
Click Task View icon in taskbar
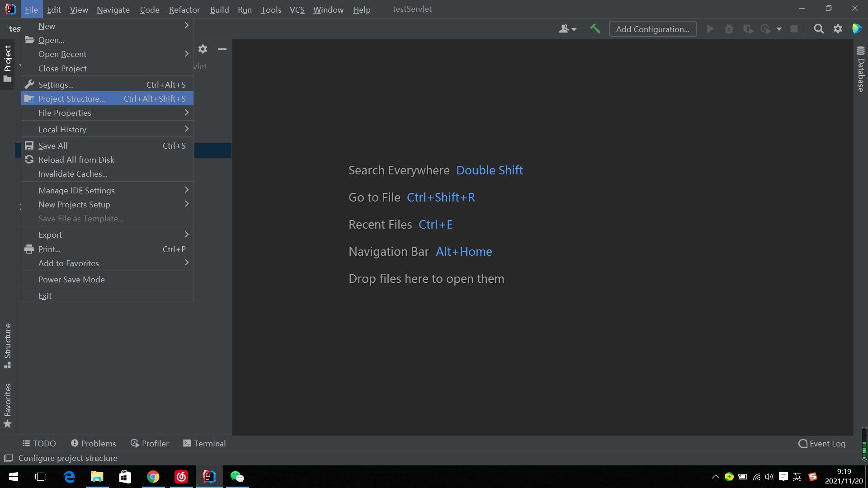[x=41, y=477]
